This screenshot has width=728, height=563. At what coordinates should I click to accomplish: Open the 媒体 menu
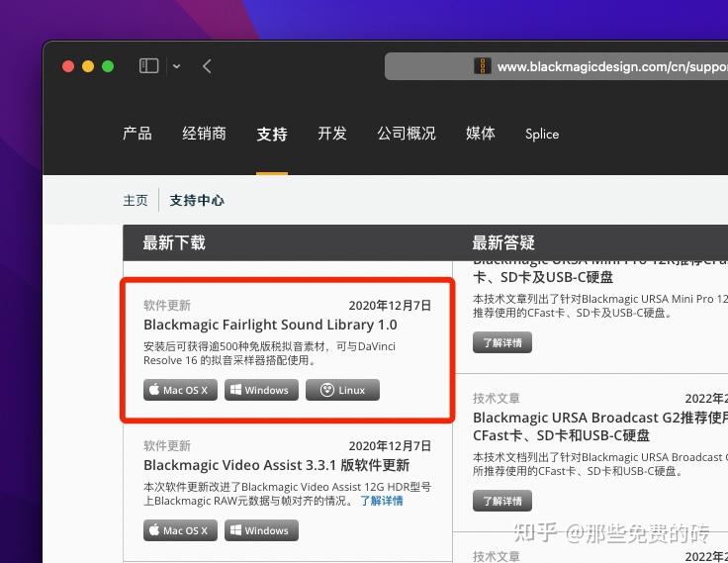[481, 134]
